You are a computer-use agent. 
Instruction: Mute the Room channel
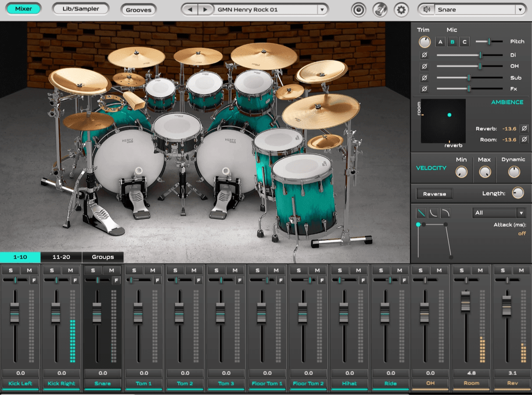click(x=480, y=270)
